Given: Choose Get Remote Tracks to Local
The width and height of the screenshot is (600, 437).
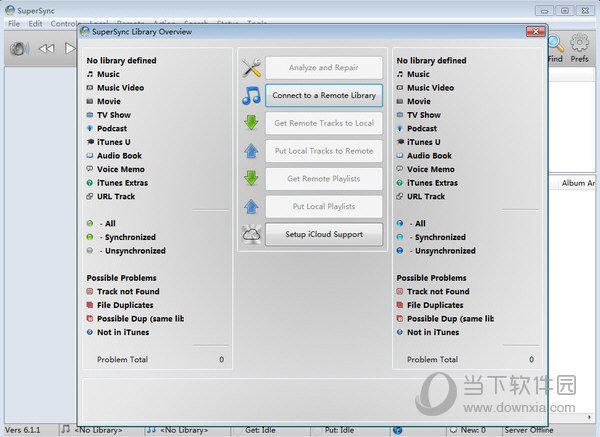Looking at the screenshot, I should click(x=324, y=123).
